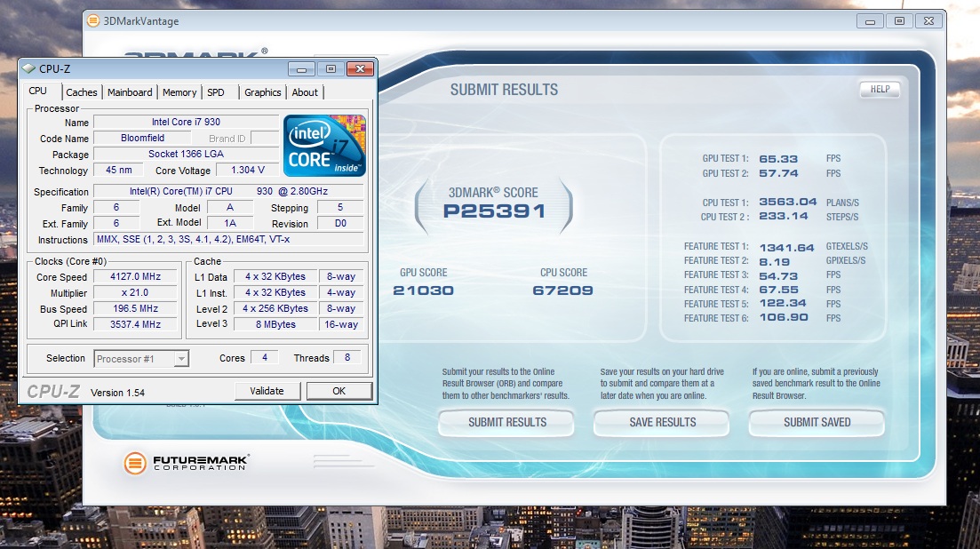The image size is (980, 549).
Task: Click the Stepping value 5
Action: (340, 207)
